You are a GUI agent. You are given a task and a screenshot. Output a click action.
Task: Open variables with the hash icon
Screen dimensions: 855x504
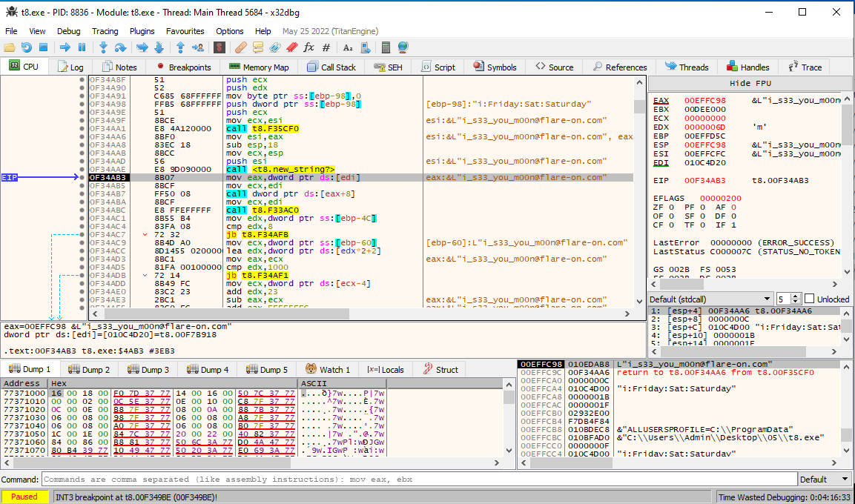(x=326, y=47)
